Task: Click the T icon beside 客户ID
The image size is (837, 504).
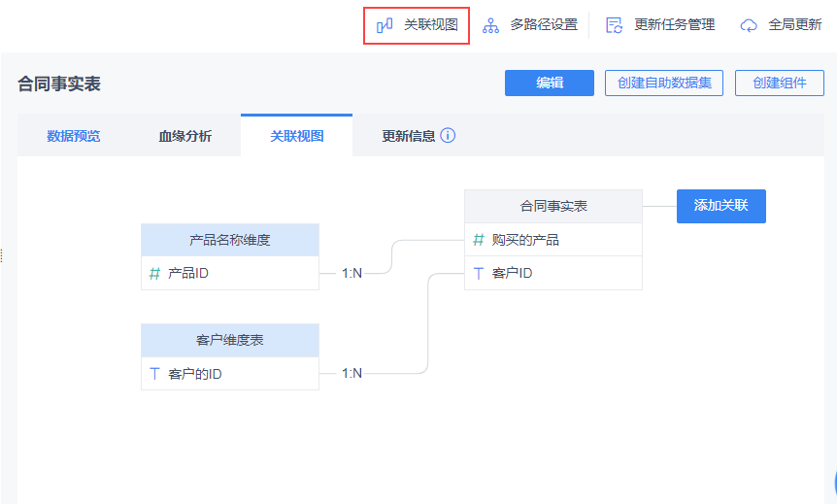Action: (x=478, y=274)
